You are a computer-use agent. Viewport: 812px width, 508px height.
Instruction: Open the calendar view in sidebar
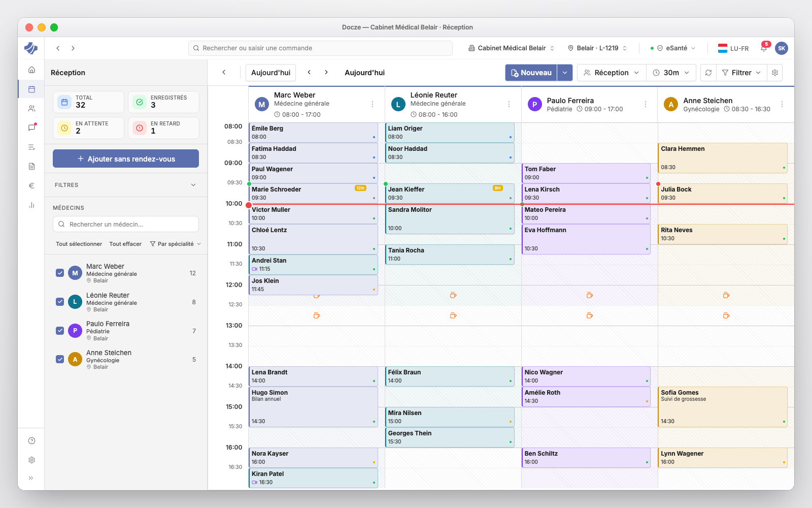pyautogui.click(x=31, y=89)
